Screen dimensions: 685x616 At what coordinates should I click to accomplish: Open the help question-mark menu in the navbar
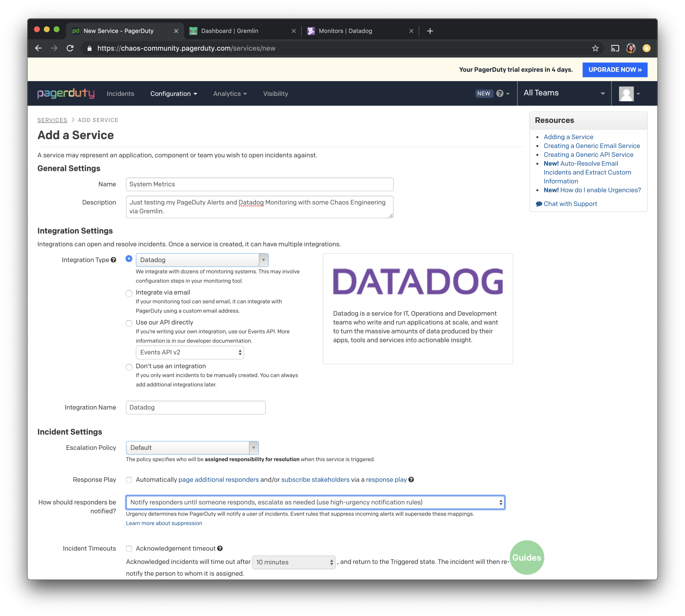tap(503, 93)
